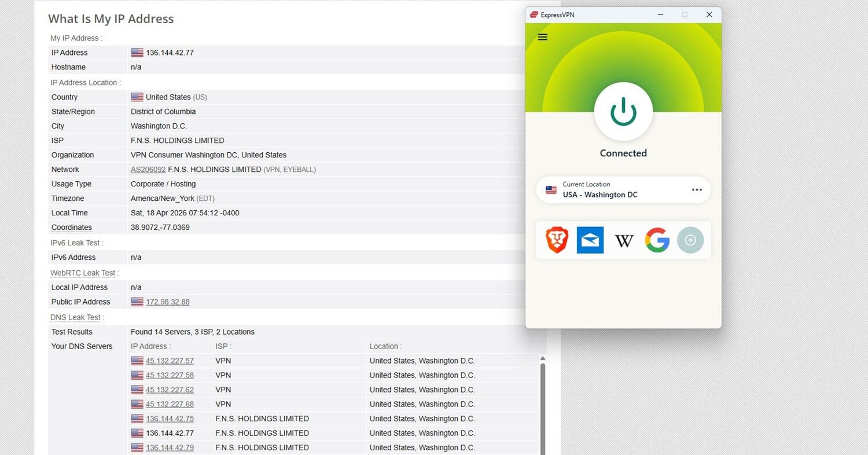Click scroll-up arrow of DNS list
This screenshot has height=455, width=868.
(x=543, y=358)
